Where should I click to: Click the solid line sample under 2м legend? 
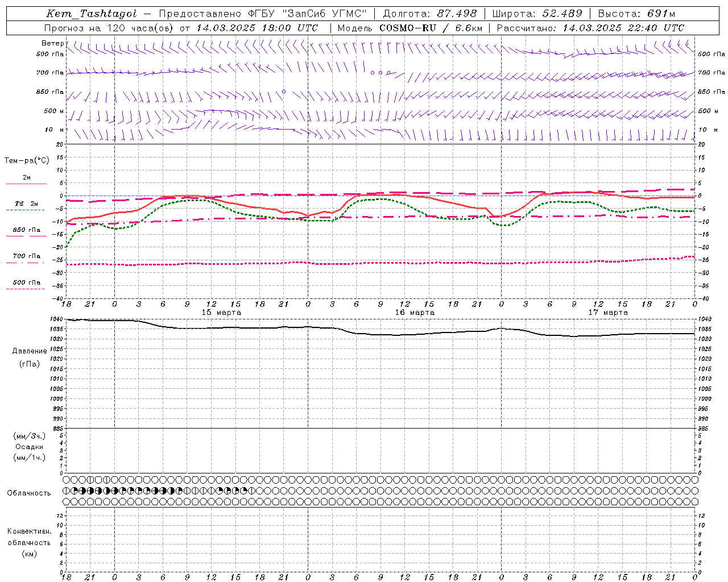tap(26, 184)
